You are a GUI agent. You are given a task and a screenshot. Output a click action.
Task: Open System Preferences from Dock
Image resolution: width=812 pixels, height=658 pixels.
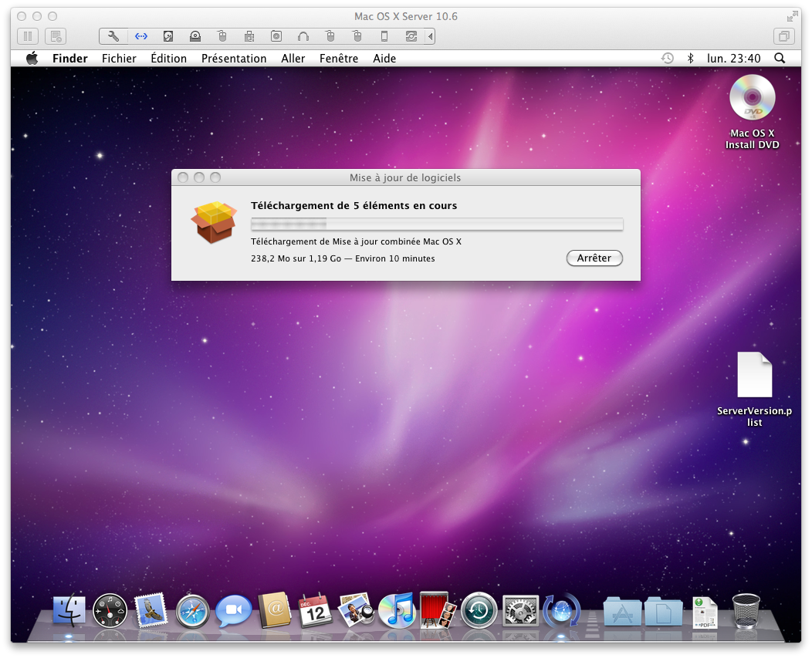pos(520,612)
